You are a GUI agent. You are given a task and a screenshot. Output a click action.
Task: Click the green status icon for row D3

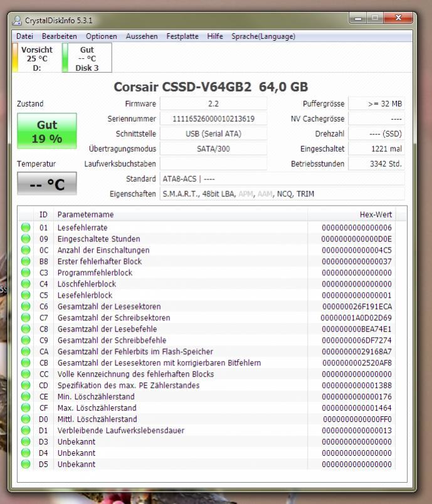pos(26,441)
